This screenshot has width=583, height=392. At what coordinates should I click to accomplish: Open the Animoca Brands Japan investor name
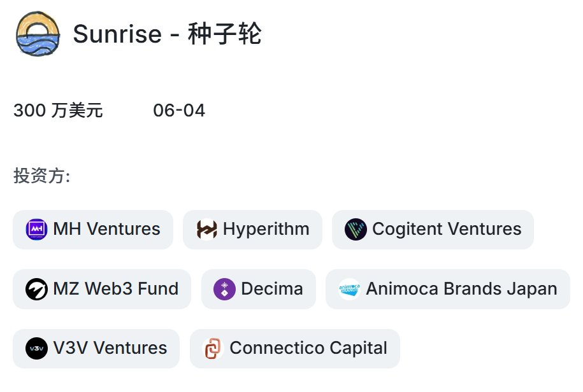point(462,288)
